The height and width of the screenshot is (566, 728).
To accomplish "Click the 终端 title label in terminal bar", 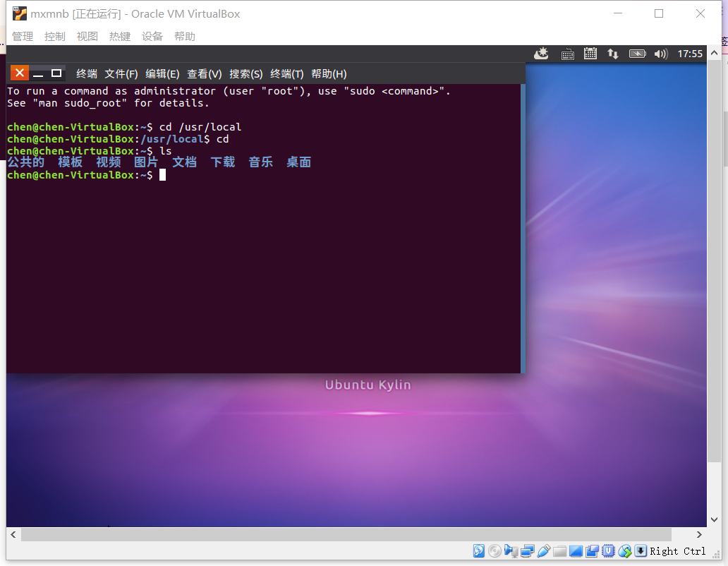I will 86,74.
